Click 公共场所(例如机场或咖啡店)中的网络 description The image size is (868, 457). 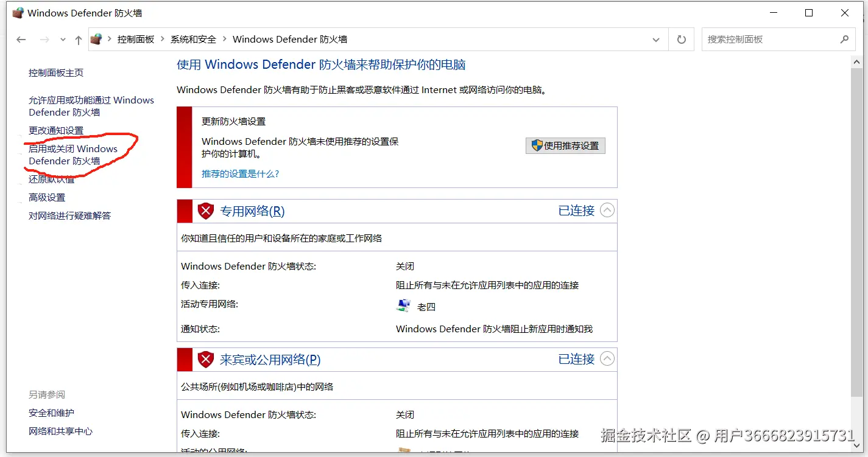point(257,386)
